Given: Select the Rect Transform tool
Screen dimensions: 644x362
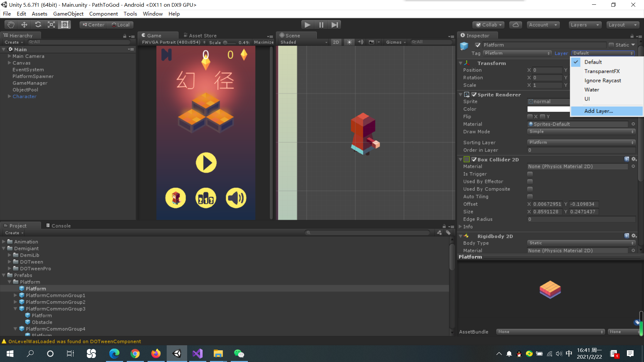Looking at the screenshot, I should pyautogui.click(x=65, y=24).
